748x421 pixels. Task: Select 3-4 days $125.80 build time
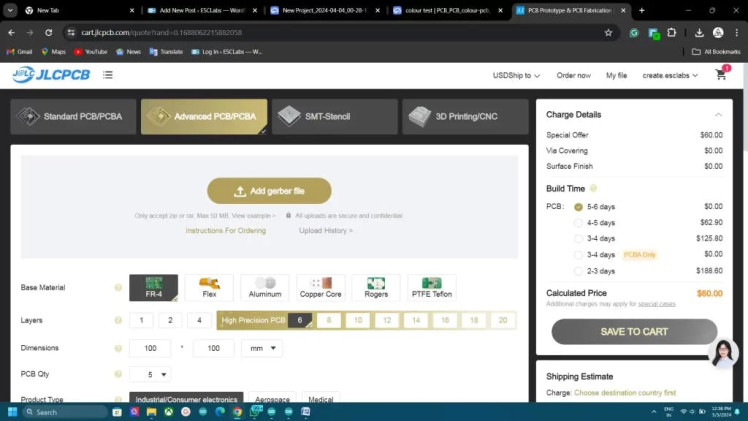tap(578, 238)
